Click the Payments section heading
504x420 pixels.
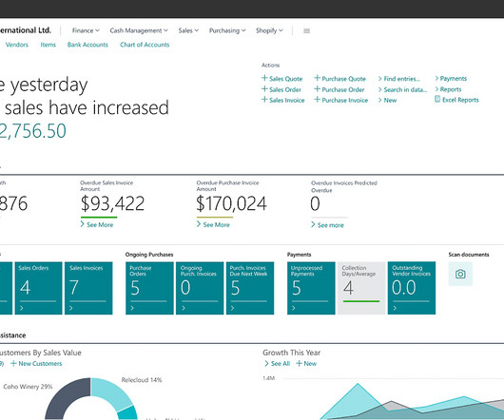(x=299, y=255)
